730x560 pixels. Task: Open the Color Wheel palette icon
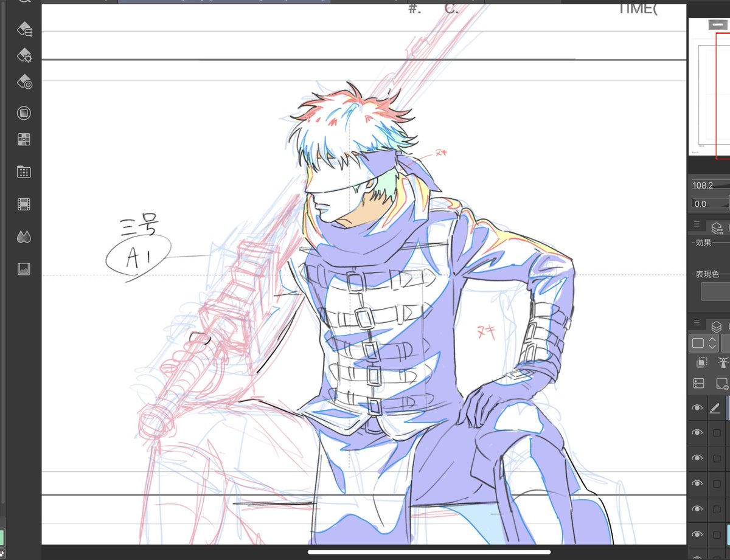point(24,113)
